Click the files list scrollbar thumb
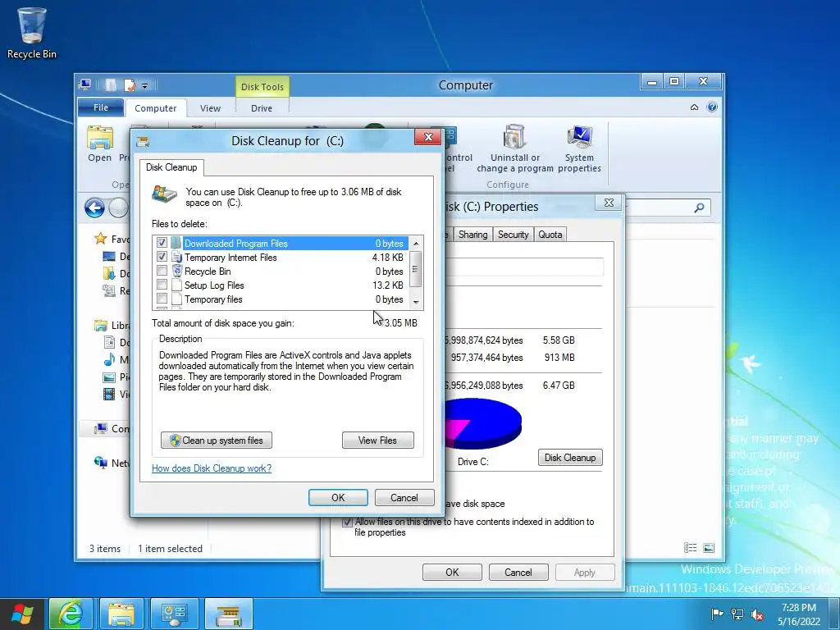840x630 pixels. (x=416, y=269)
